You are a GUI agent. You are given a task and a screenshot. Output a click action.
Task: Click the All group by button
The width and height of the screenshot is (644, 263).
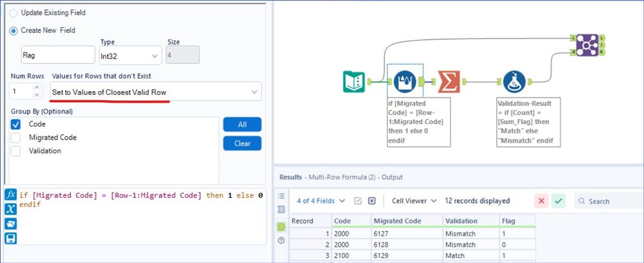coord(243,124)
